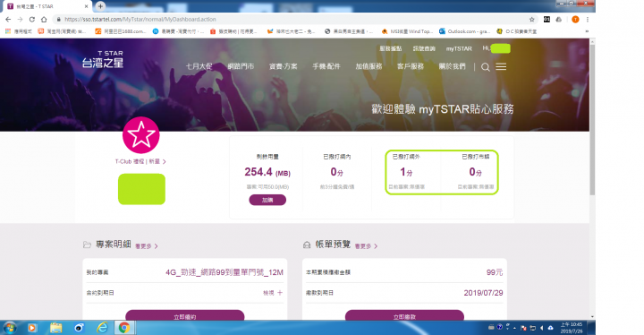Click the purple 加購 button
The height and width of the screenshot is (335, 644).
267,200
